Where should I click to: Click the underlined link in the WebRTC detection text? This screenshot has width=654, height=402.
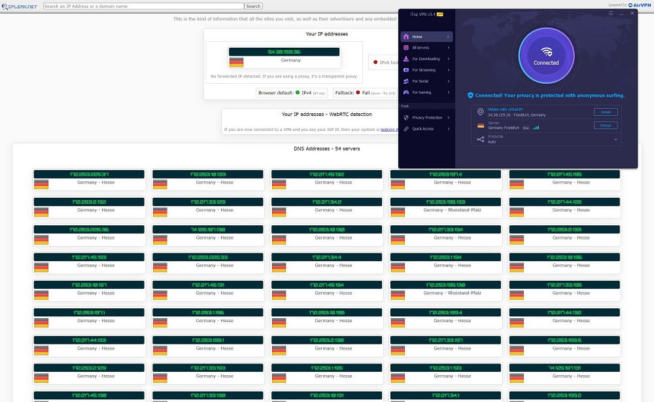tap(389, 130)
